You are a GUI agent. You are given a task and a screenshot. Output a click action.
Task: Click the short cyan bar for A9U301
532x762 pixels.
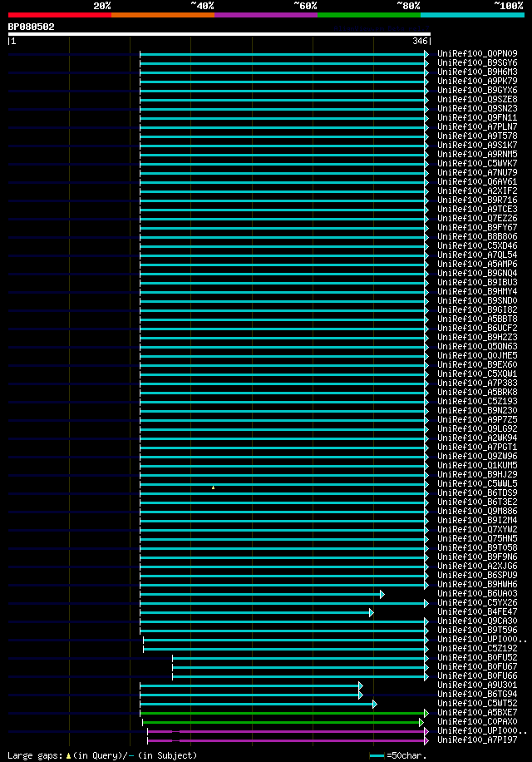point(251,685)
